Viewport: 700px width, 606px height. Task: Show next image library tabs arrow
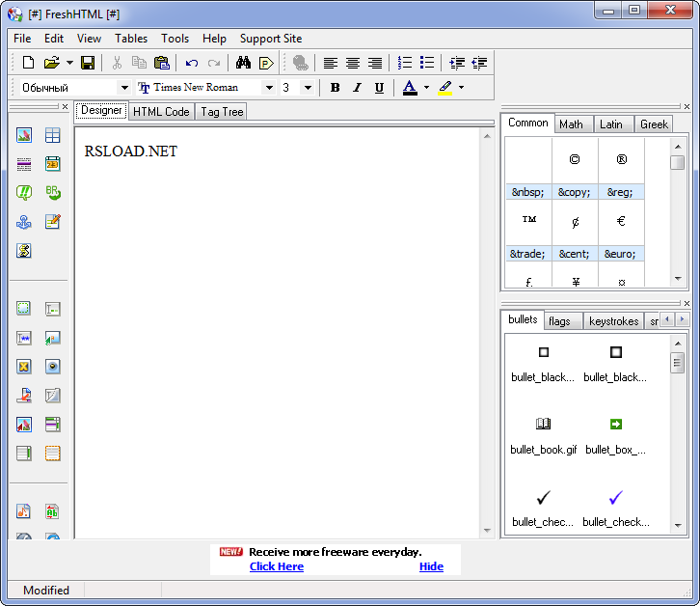tap(682, 319)
